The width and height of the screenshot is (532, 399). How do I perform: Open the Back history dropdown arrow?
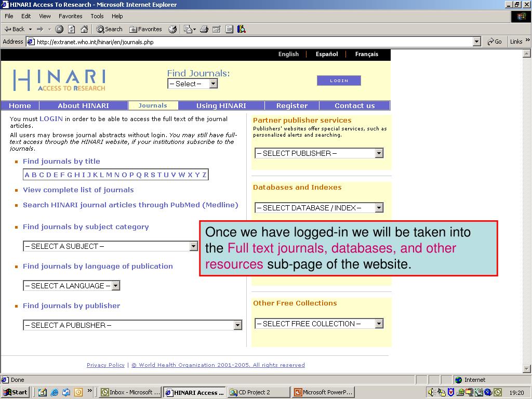pyautogui.click(x=30, y=29)
